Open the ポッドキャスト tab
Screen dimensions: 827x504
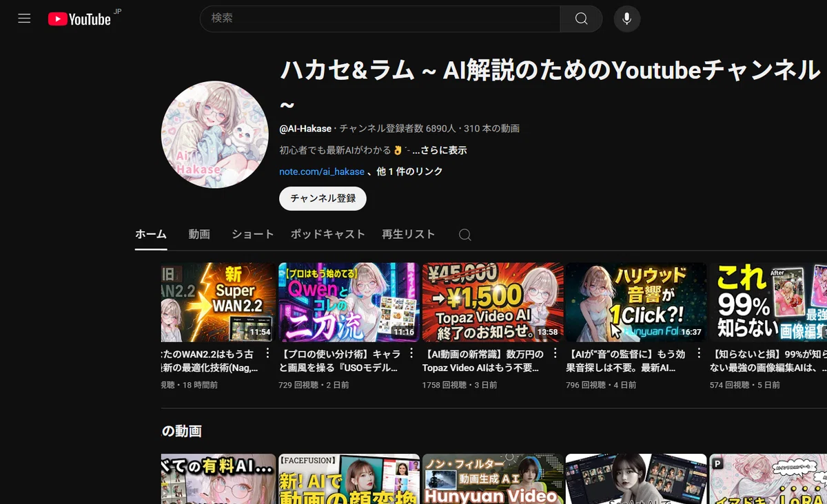pos(328,234)
